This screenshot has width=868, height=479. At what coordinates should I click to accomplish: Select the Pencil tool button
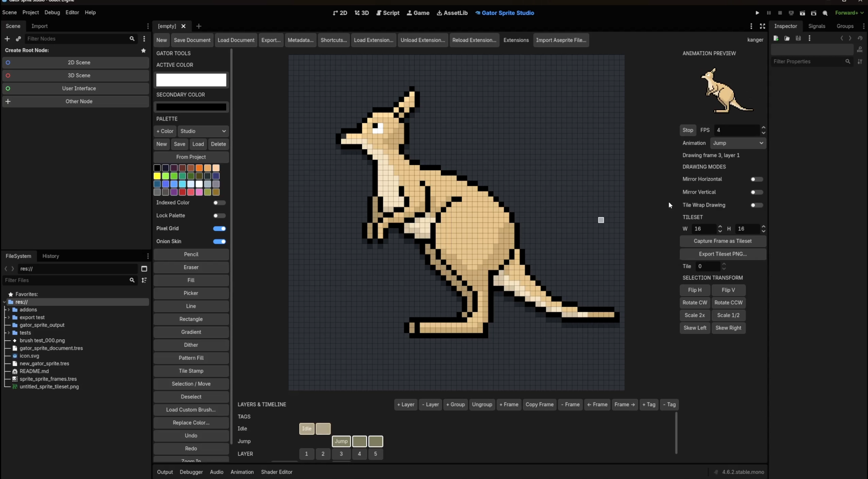click(x=191, y=254)
